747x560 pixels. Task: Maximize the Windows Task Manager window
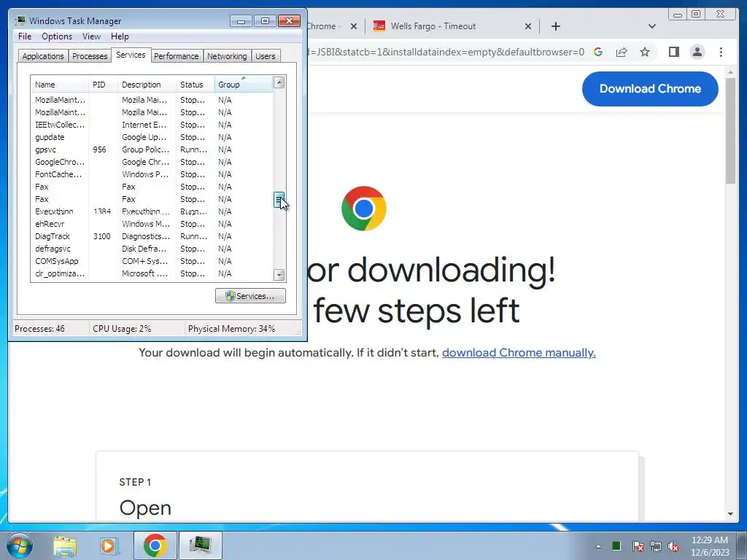click(x=265, y=21)
